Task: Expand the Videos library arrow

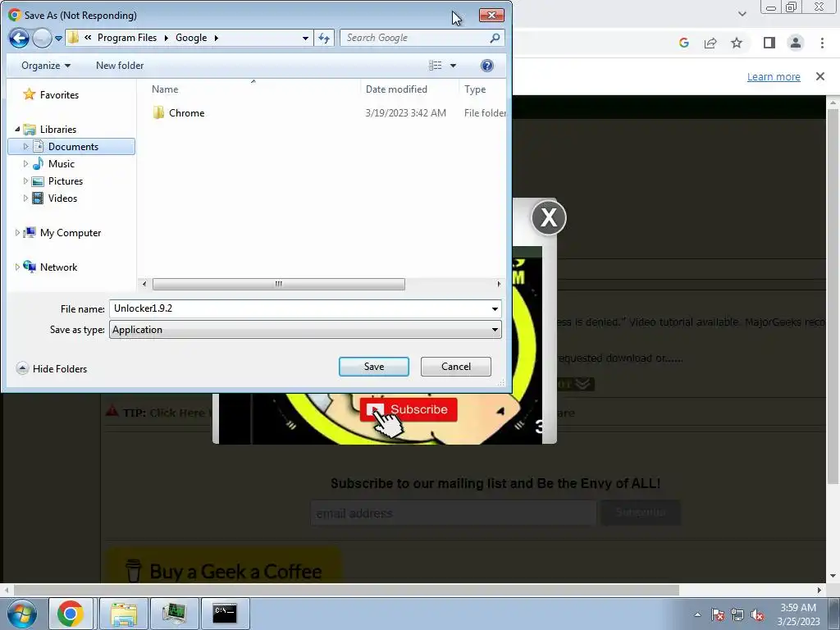Action: [x=25, y=199]
